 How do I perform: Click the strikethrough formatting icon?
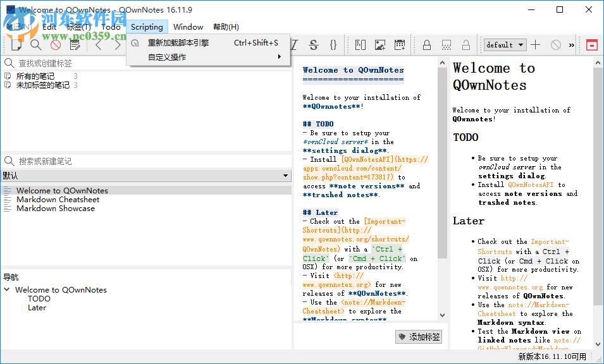313,45
